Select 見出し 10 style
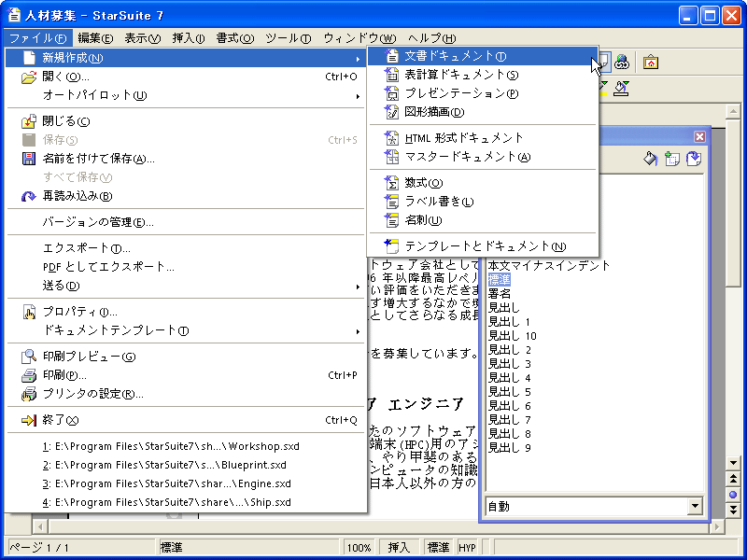This screenshot has height=560, width=747. pos(512,336)
